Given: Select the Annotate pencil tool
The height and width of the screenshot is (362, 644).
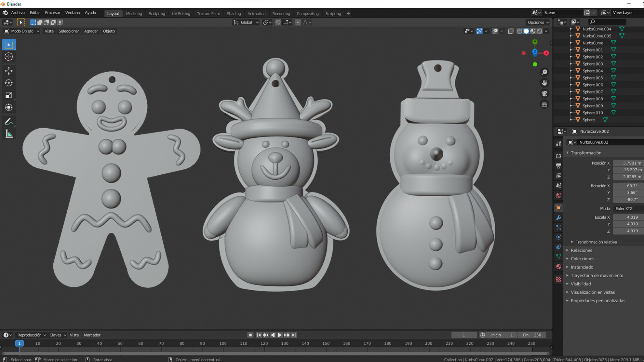Looking at the screenshot, I should pyautogui.click(x=9, y=122).
